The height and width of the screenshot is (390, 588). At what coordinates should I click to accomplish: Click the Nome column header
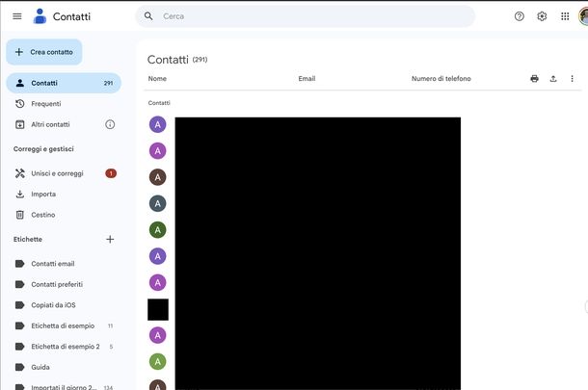coord(157,79)
